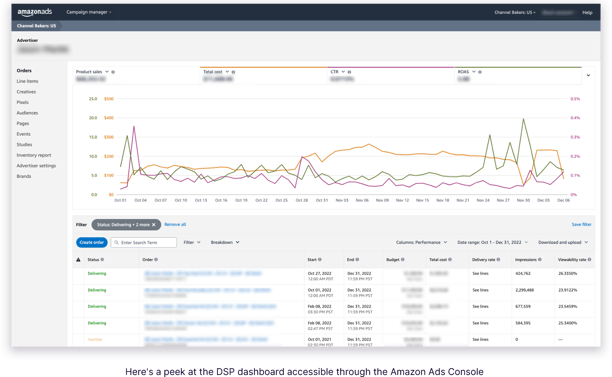Open the Pixels sidebar section
The height and width of the screenshot is (377, 612).
pos(23,102)
